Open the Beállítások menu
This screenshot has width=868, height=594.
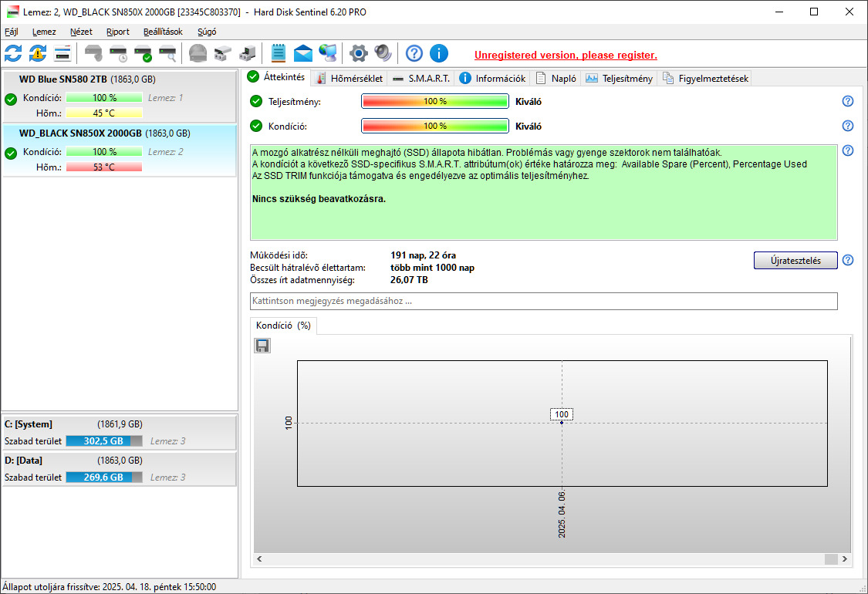(x=163, y=32)
